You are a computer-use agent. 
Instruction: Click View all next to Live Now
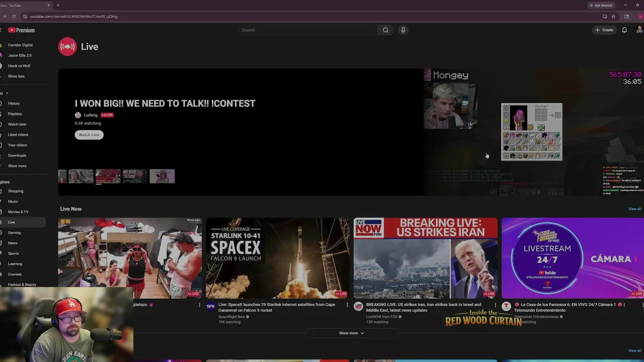point(634,209)
